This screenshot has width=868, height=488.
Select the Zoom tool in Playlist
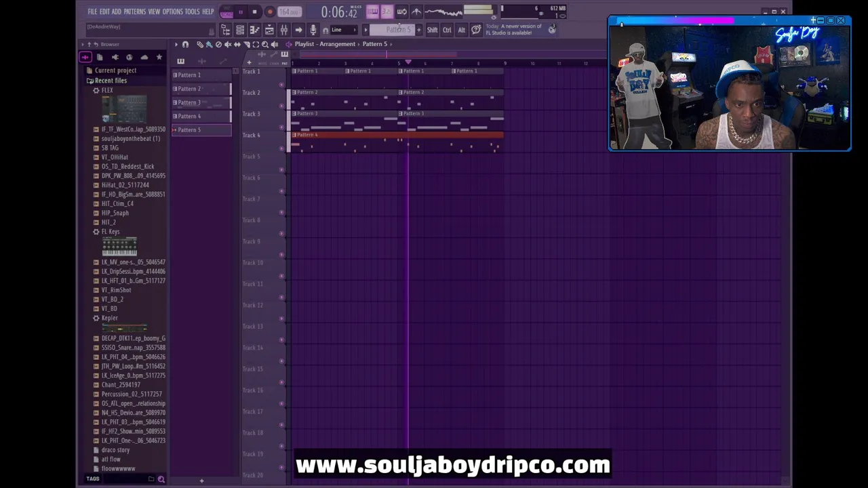click(x=265, y=44)
